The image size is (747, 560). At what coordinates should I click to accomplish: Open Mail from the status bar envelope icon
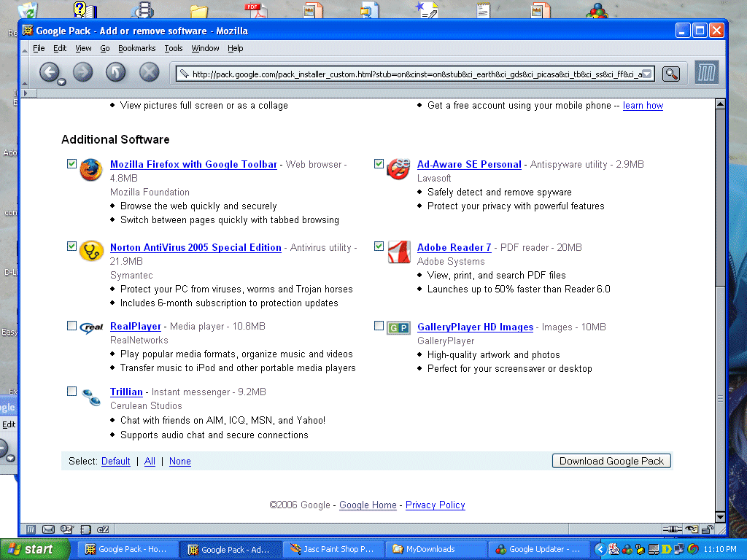tap(49, 529)
